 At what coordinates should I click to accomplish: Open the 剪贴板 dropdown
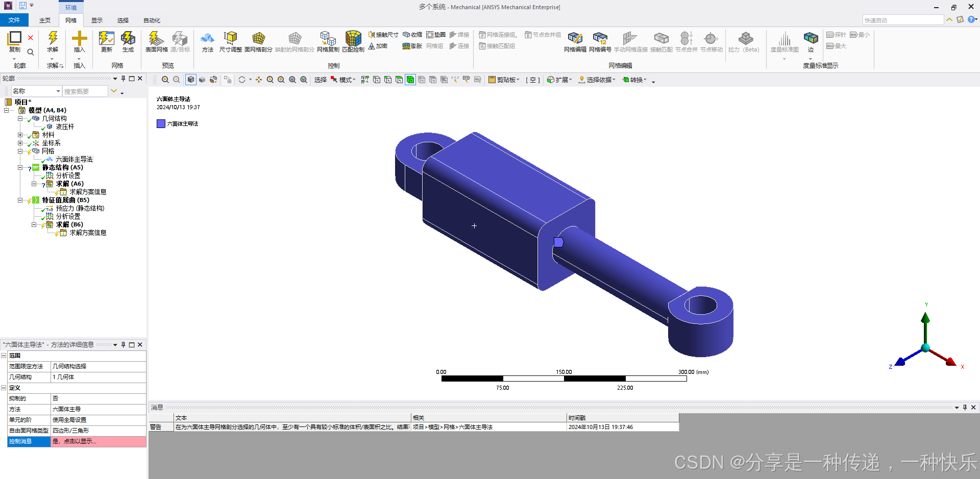pos(504,80)
